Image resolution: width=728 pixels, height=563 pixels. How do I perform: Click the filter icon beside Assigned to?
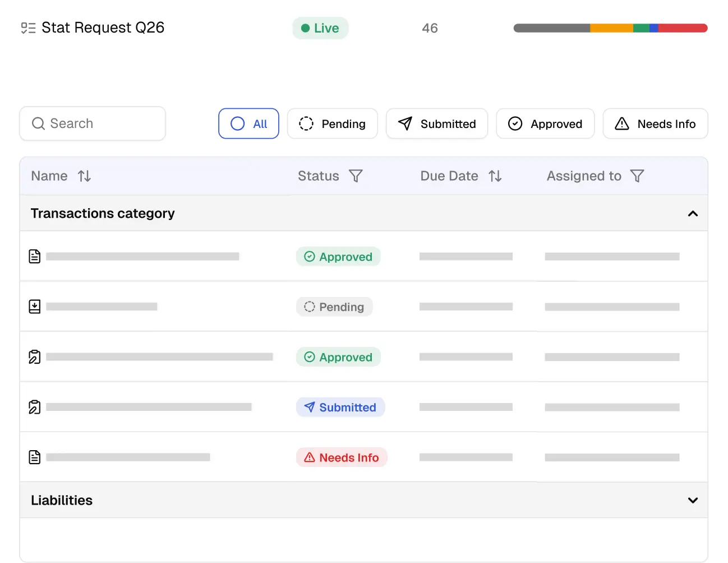[637, 176]
